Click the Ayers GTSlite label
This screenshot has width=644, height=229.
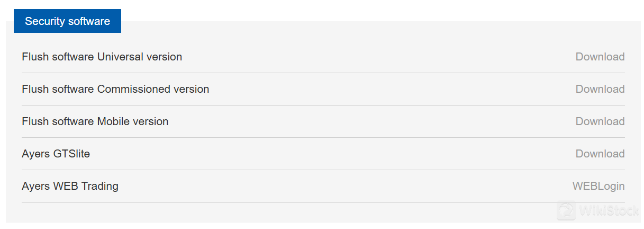click(x=56, y=154)
